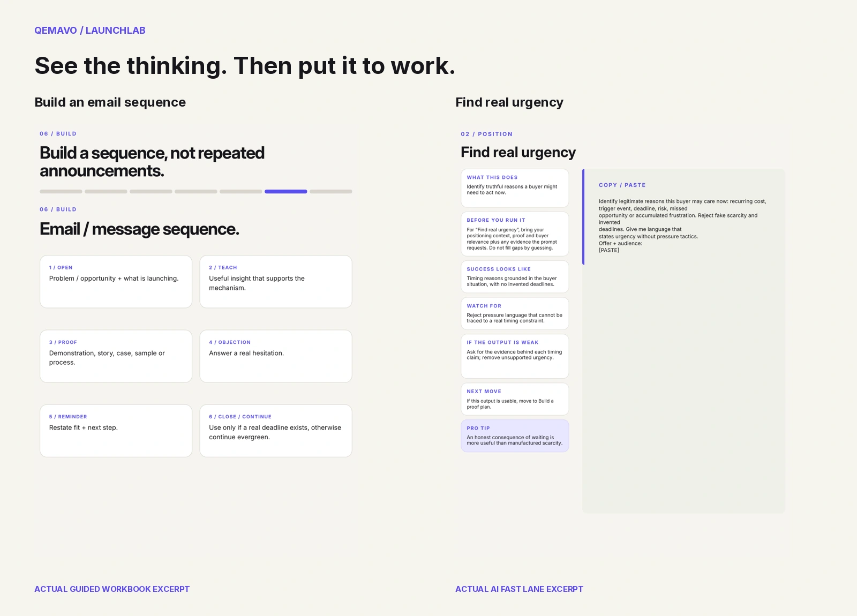Screen dimensions: 857x616
Task: Click the '4 / OBJECTION' card
Action: click(x=276, y=356)
